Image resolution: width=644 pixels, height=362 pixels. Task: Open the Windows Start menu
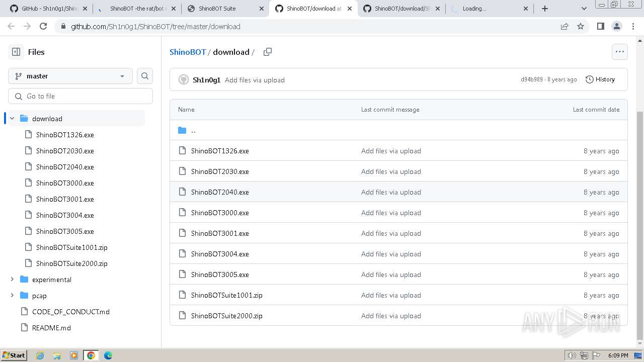[x=14, y=355]
